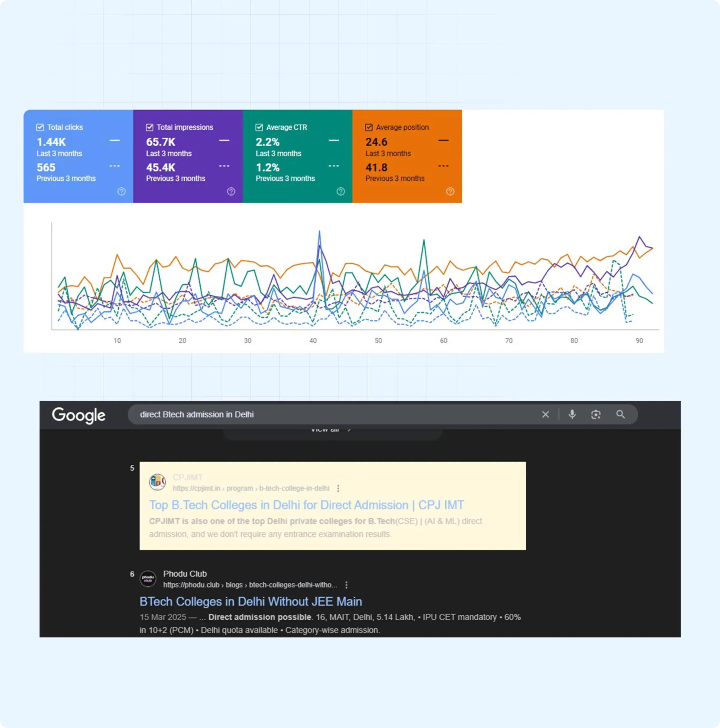Open three-dot menu beside cpjimt.in URL
The image size is (720, 728).
(338, 488)
